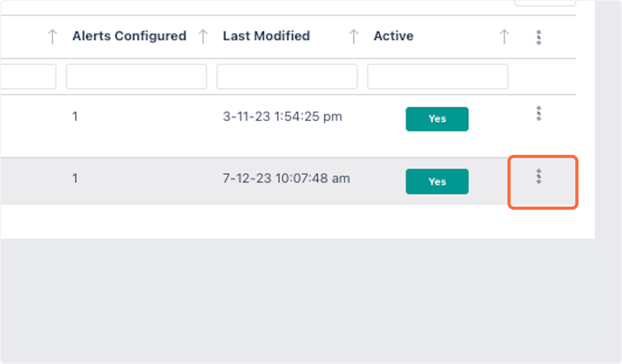Click the alerts count 1 in the first row
622x364 pixels.
(x=75, y=117)
